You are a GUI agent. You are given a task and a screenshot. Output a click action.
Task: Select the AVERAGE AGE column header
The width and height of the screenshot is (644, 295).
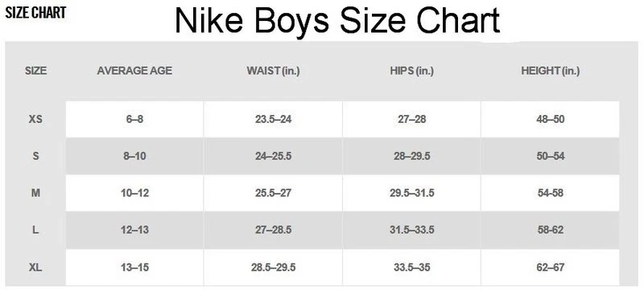(134, 71)
